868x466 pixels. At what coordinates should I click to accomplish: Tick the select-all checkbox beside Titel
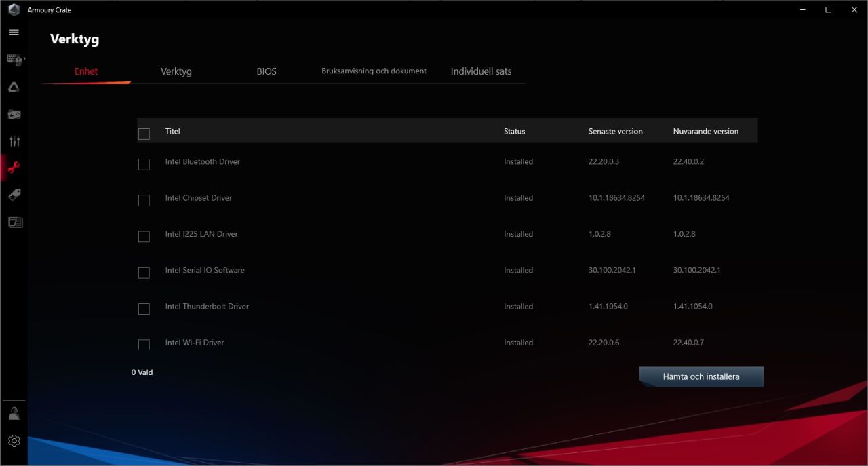144,134
